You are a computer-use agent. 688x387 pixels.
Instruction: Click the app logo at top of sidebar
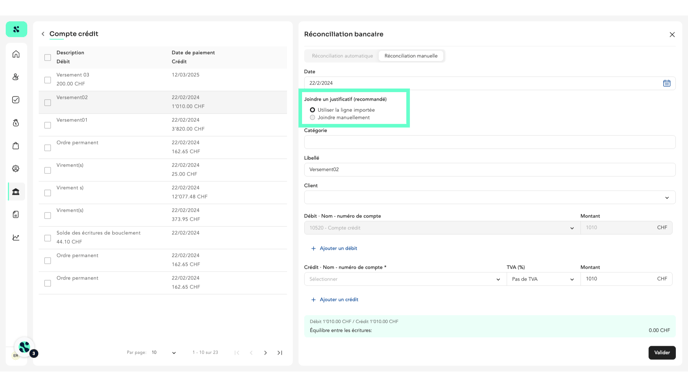[x=16, y=29]
